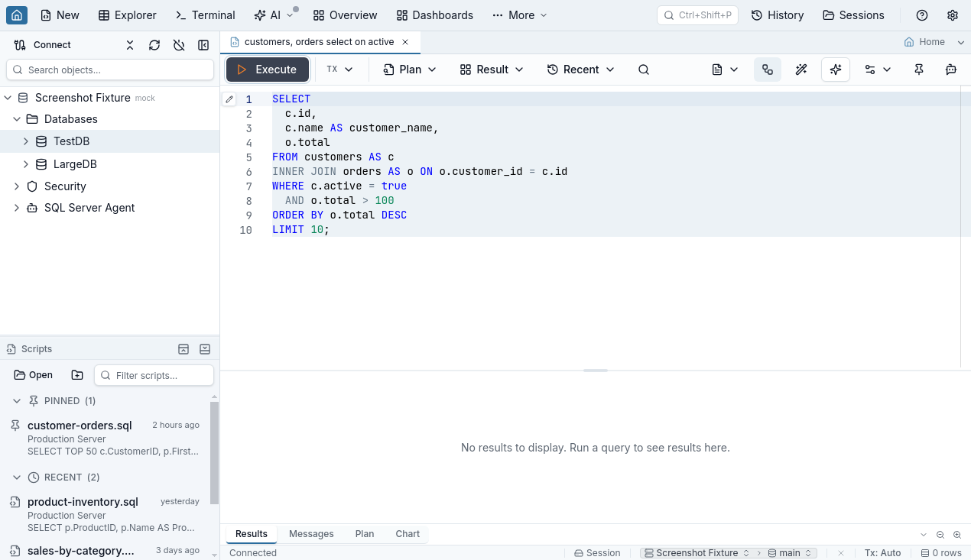The height and width of the screenshot is (560, 971).
Task: Open the AI bot chat icon
Action: click(951, 70)
